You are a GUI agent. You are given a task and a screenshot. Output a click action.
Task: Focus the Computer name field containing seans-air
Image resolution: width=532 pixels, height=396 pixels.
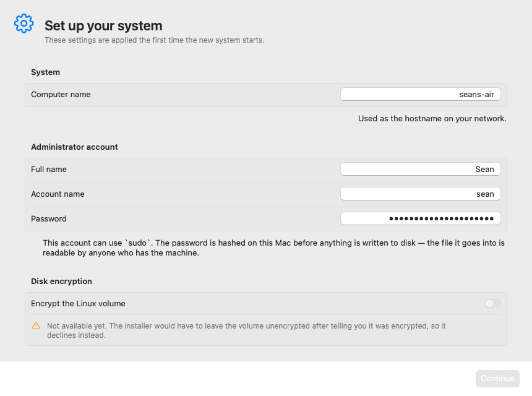(421, 94)
